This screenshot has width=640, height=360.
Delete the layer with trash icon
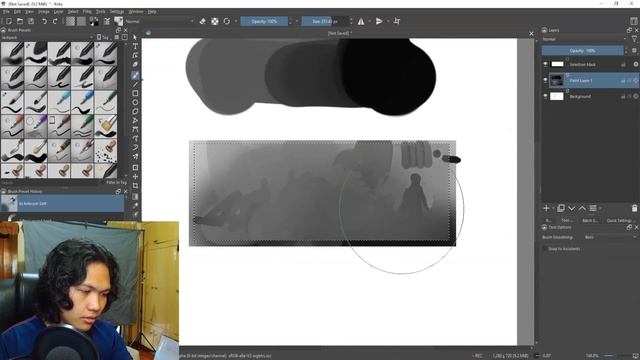pos(634,208)
